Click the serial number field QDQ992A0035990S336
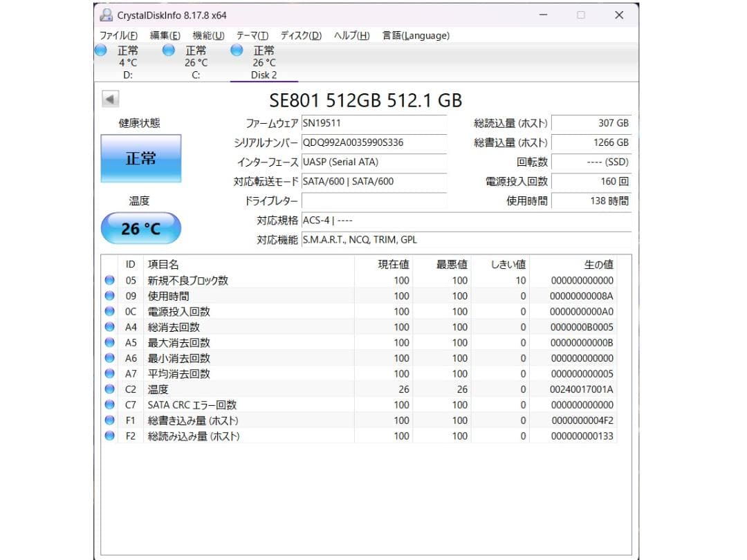Viewport: 747px width, 560px height. point(374,142)
